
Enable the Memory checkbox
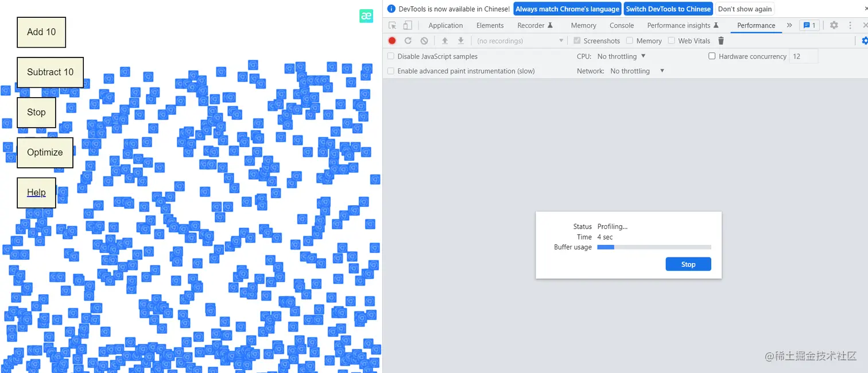click(x=629, y=41)
